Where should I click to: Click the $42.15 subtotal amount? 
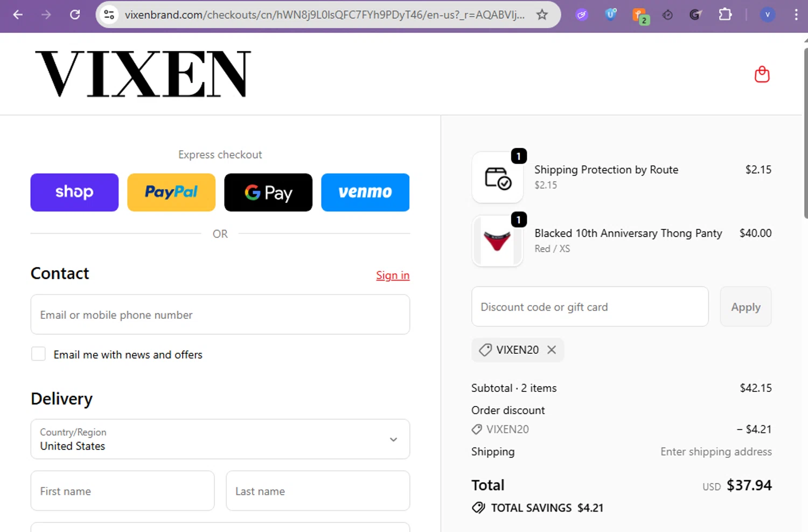[755, 388]
